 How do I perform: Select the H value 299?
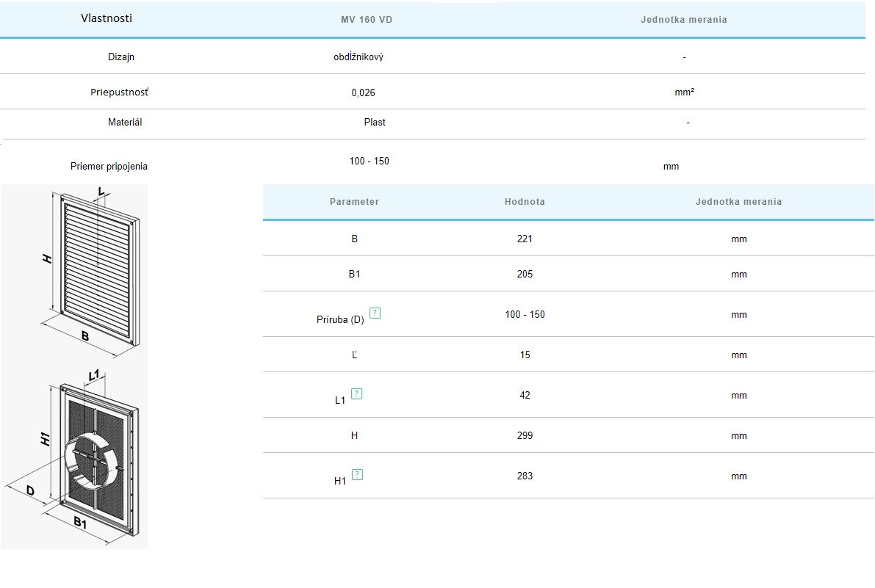pyautogui.click(x=525, y=436)
